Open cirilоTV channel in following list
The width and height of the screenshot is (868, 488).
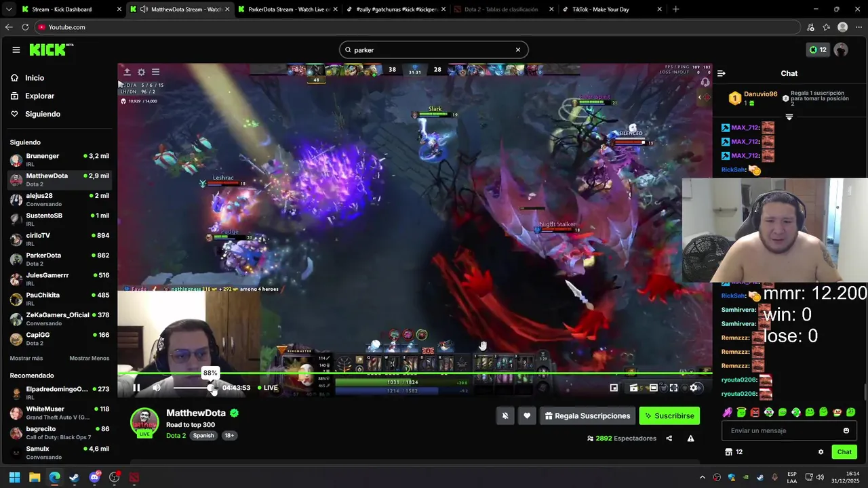[60, 239]
